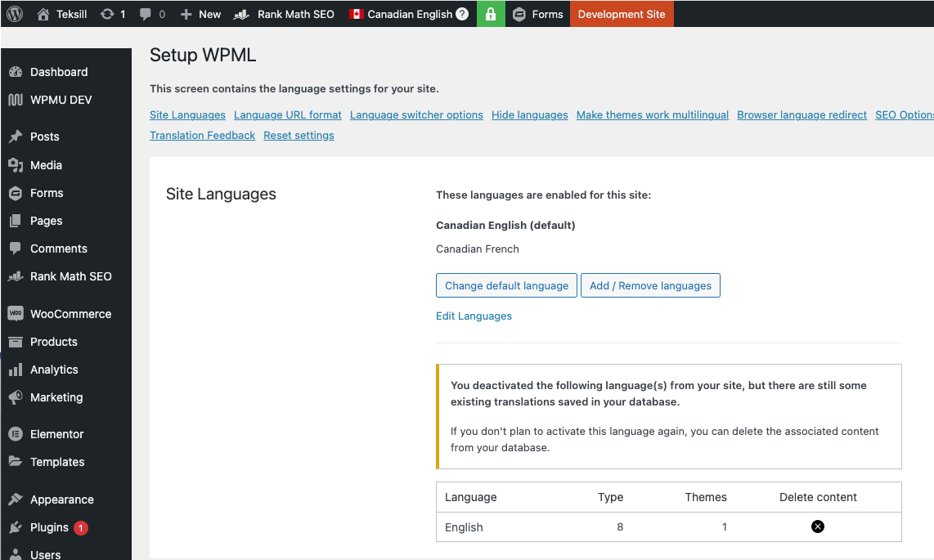This screenshot has width=934, height=560.
Task: Open the comments bubble in admin bar
Action: pyautogui.click(x=145, y=14)
